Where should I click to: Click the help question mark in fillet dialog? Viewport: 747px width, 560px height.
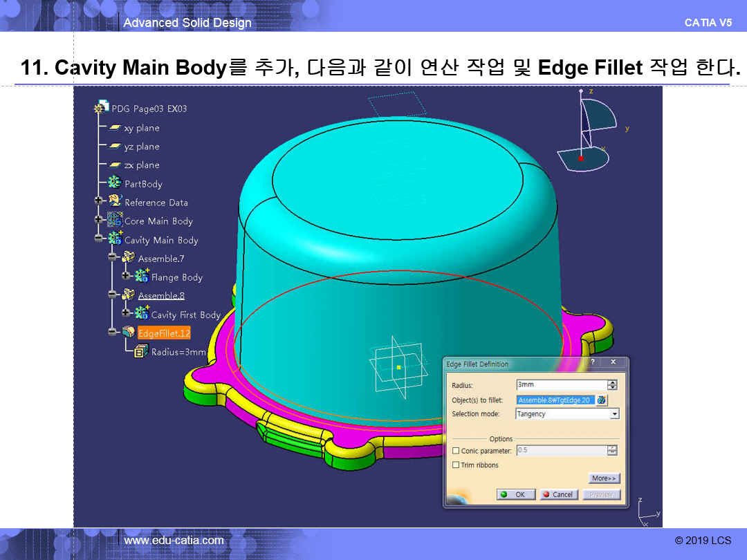[x=592, y=362]
